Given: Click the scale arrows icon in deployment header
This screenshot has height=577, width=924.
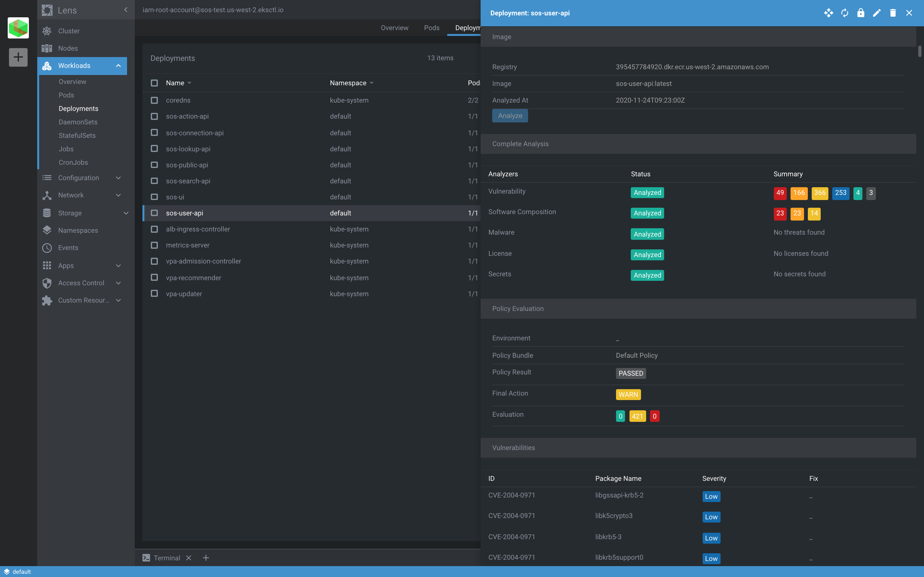Looking at the screenshot, I should (828, 13).
